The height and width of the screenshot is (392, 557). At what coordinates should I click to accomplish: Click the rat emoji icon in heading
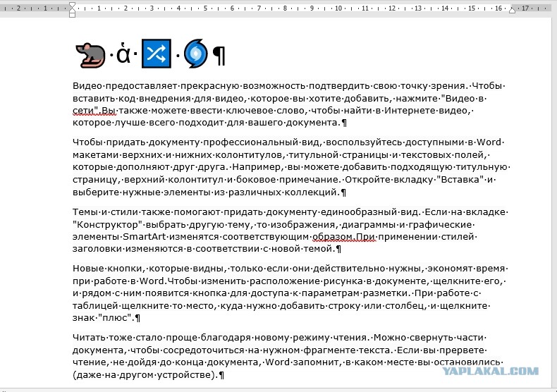pyautogui.click(x=90, y=55)
